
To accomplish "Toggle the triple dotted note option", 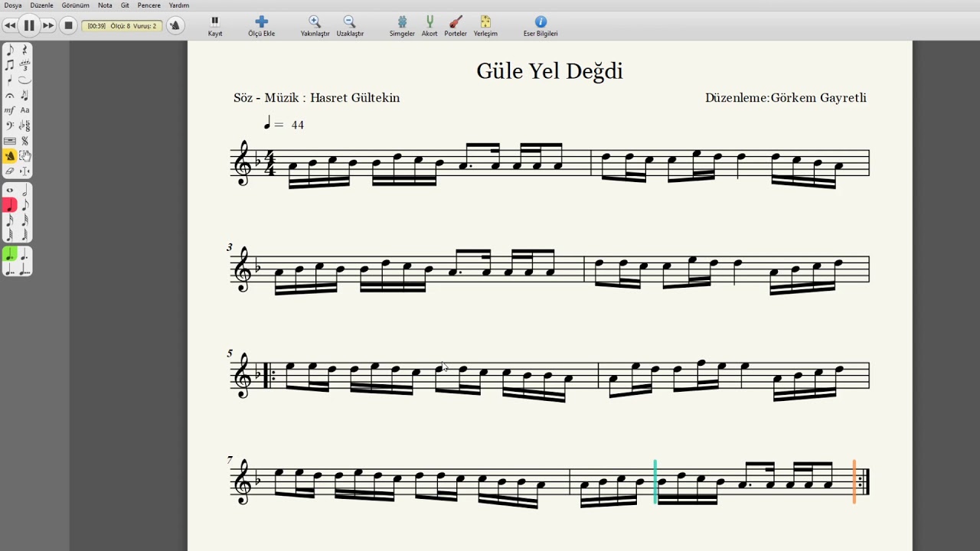I will tap(24, 269).
